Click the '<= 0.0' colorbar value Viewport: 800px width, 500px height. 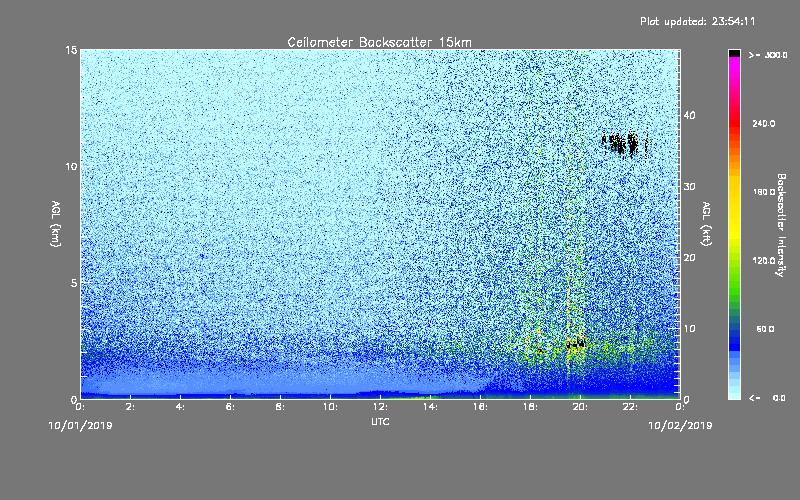coord(768,398)
